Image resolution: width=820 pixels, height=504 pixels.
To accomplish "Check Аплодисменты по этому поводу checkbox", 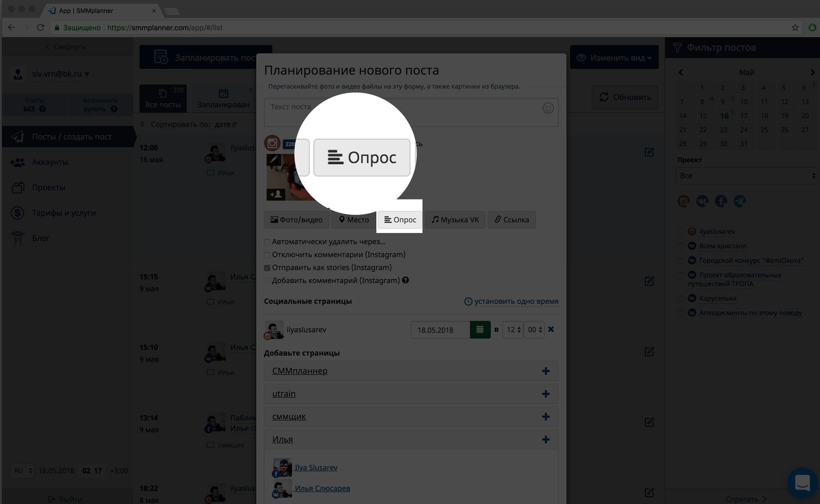I will 681,313.
